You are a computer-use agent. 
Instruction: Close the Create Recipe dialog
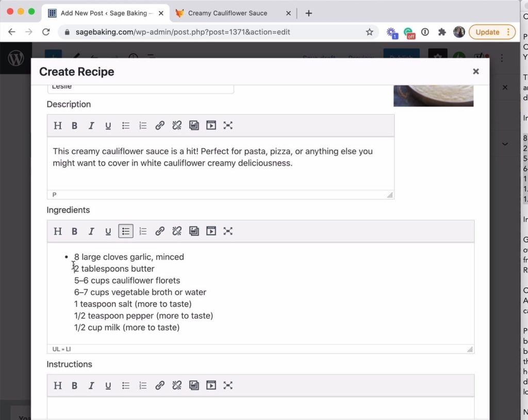[476, 71]
